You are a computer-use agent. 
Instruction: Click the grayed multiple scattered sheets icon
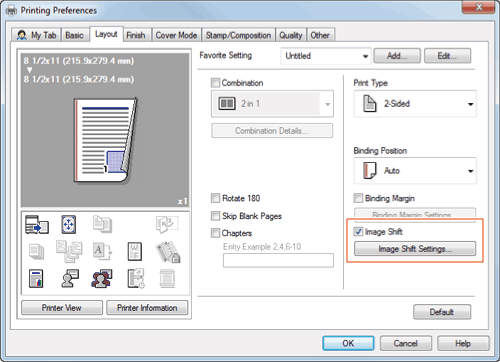(69, 251)
